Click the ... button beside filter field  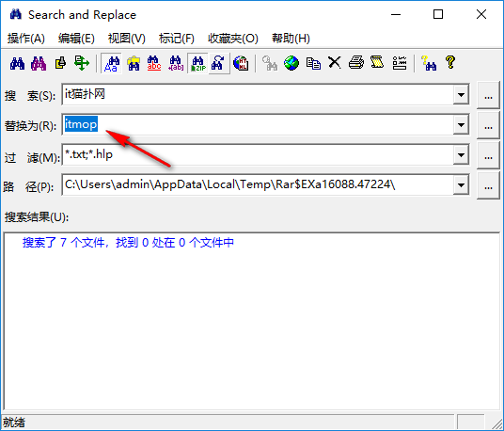[488, 155]
